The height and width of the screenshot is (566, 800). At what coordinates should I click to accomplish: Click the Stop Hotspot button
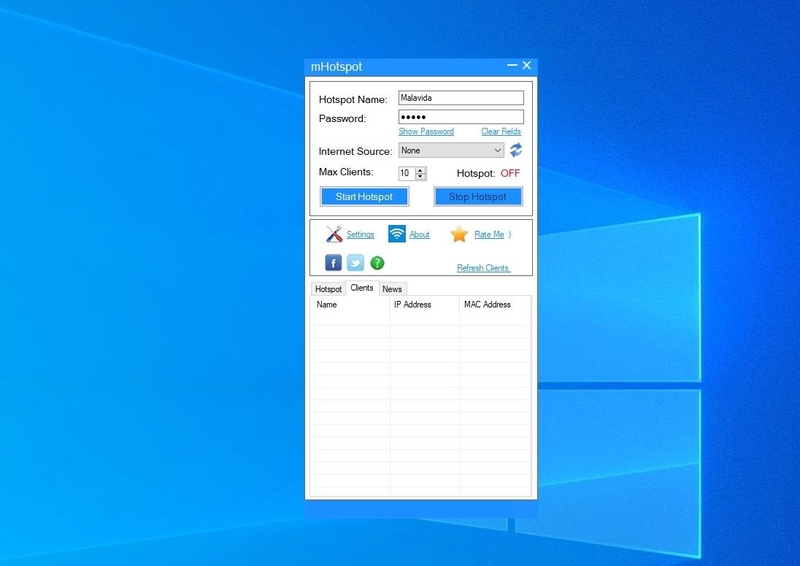(478, 196)
